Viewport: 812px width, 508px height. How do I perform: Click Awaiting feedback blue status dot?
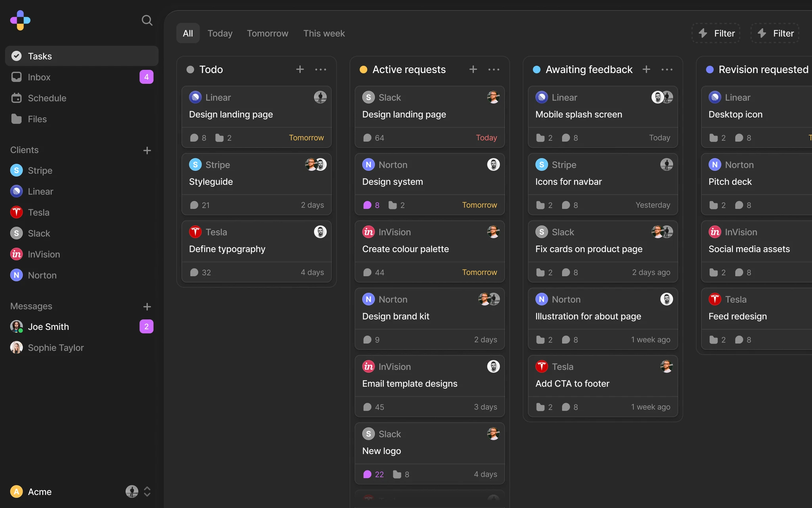(x=536, y=70)
